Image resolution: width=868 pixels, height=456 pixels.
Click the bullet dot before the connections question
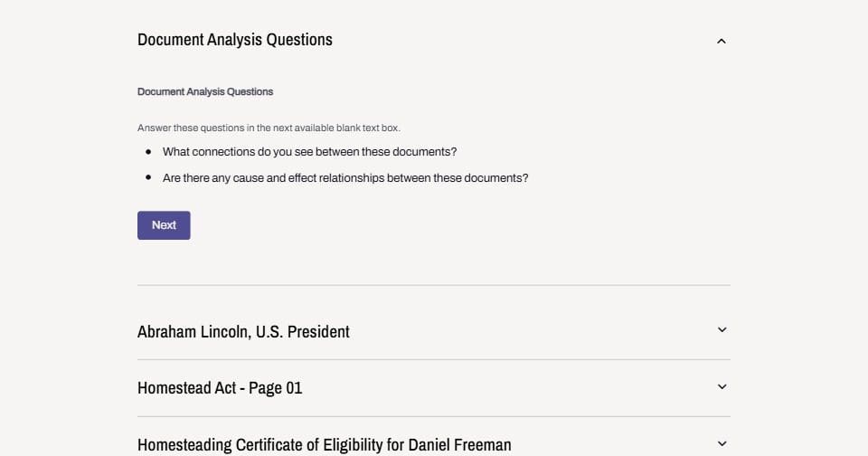tap(148, 152)
